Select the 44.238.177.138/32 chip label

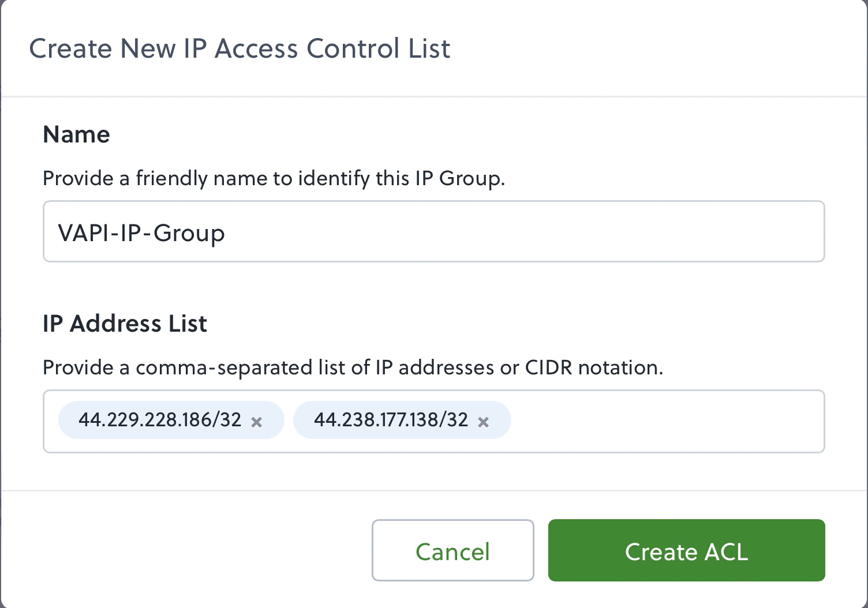coord(391,420)
